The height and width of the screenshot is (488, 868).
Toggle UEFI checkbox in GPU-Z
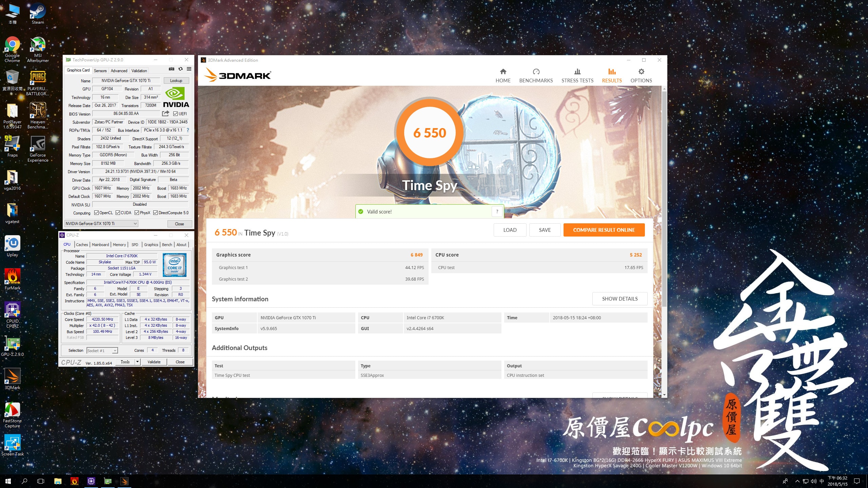(175, 114)
